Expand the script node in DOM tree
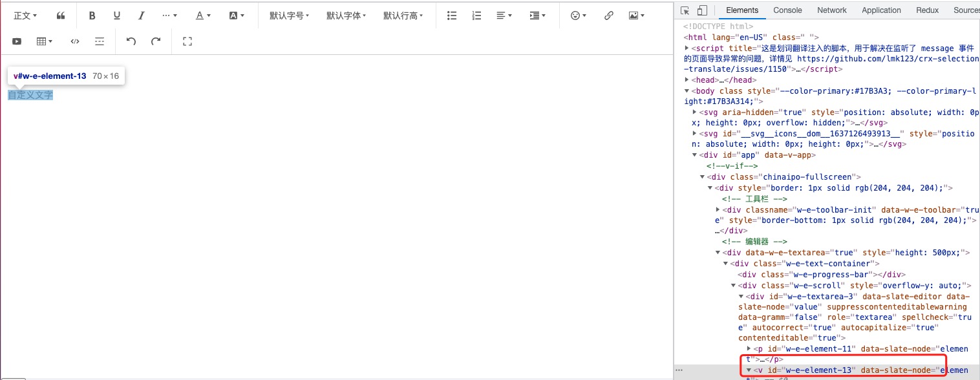This screenshot has height=380, width=980. pos(687,48)
